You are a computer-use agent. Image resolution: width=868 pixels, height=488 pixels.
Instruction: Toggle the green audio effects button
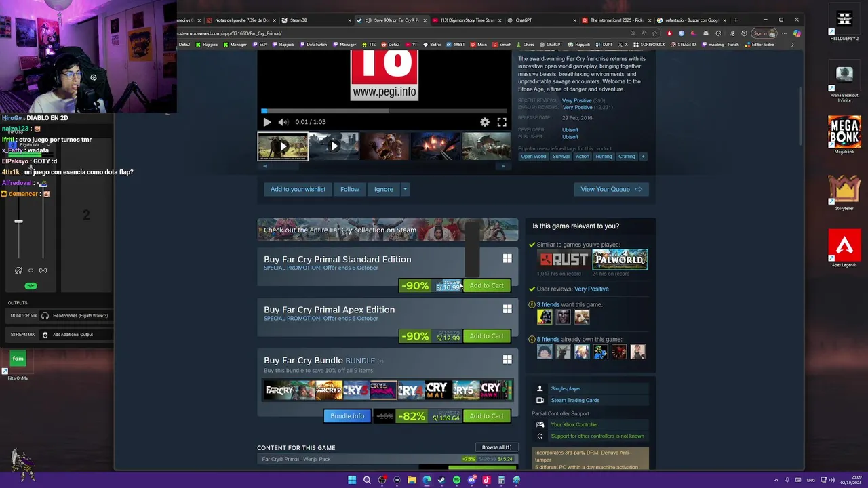click(x=31, y=286)
